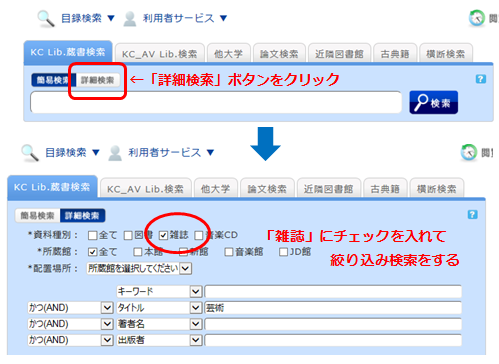Click the lower green clock icon

469,152
